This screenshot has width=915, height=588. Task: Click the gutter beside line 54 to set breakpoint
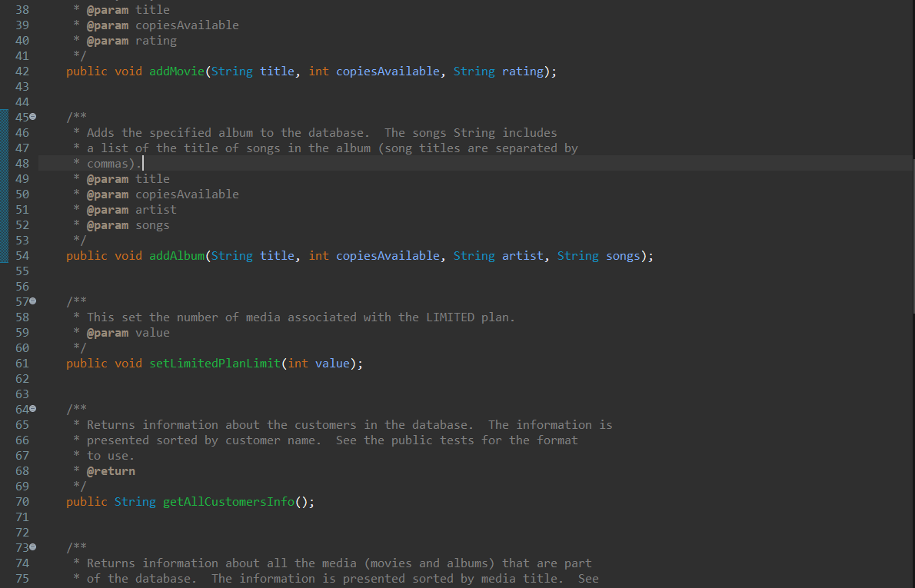pos(45,255)
